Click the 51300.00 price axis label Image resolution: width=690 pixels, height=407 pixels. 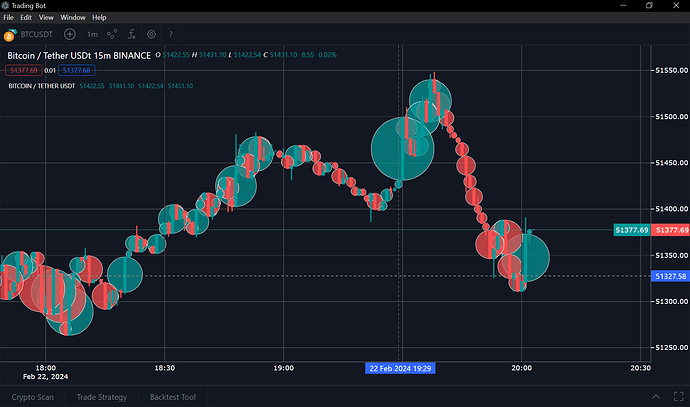click(672, 301)
